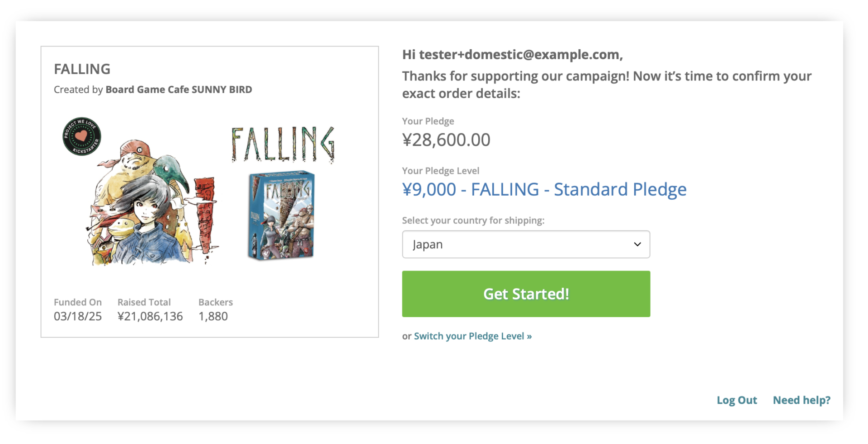Click the FALLING Standard Pledge level title
This screenshot has height=444, width=868.
[x=544, y=190]
